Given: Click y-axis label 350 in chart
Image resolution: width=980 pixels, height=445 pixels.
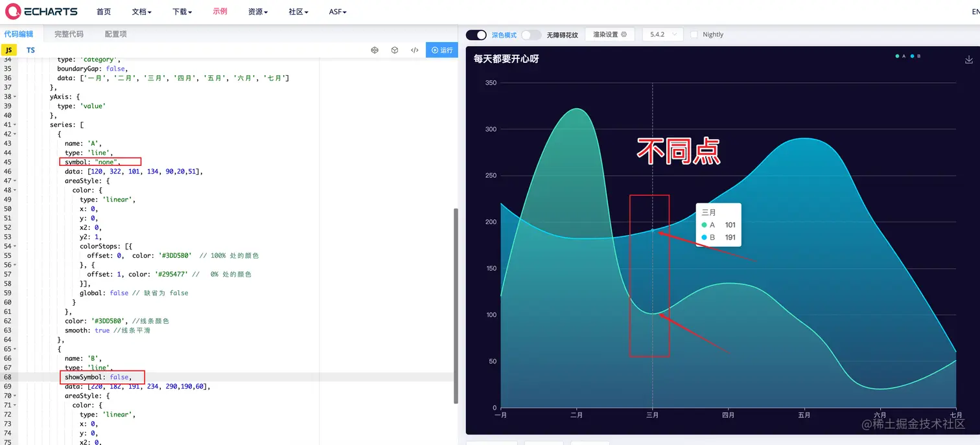Looking at the screenshot, I should [x=491, y=83].
